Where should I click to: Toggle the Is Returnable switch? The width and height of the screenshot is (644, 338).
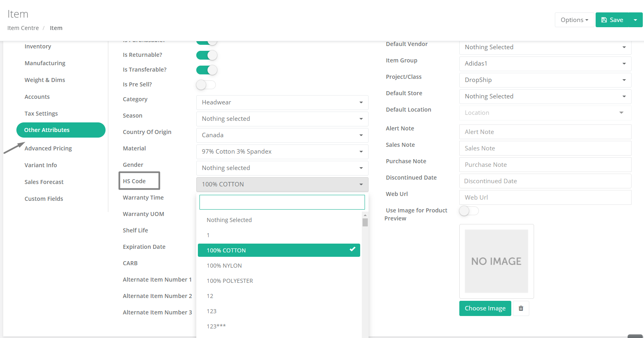coord(207,55)
